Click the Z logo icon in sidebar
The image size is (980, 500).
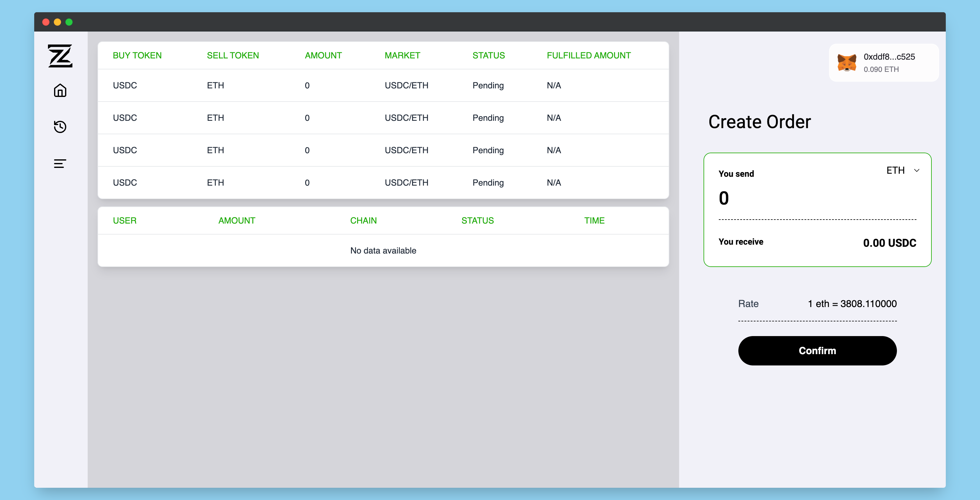pos(60,56)
